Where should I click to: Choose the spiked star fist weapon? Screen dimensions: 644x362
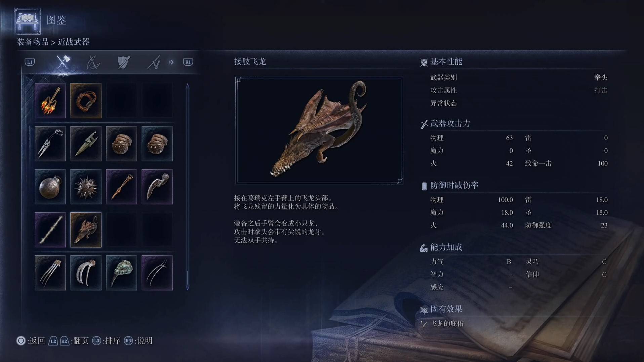coord(86,187)
